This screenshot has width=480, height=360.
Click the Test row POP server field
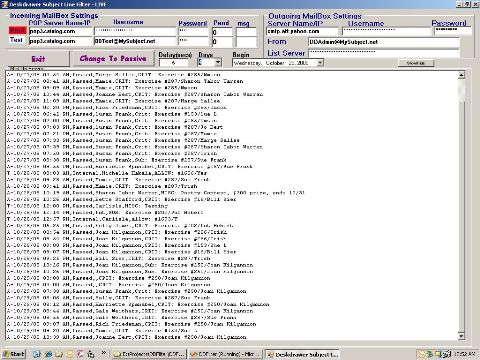click(60, 41)
